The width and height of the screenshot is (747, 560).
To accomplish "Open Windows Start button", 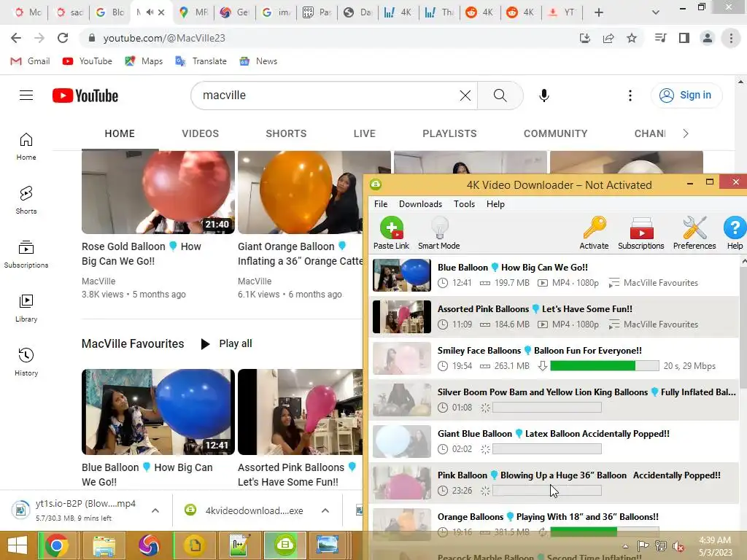I will 18,545.
